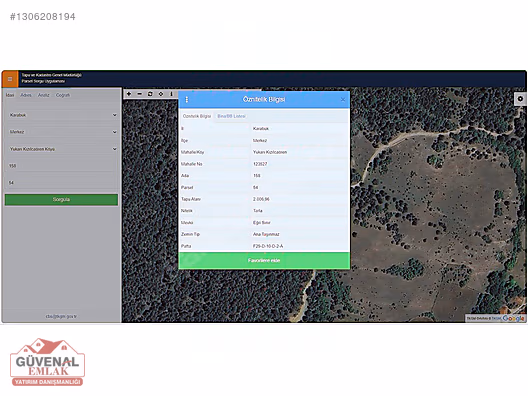Click the Ada input field with 158

click(x=61, y=166)
